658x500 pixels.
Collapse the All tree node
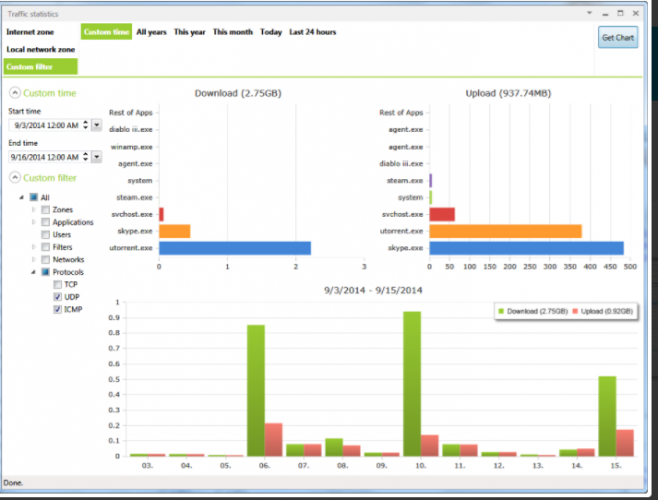pyautogui.click(x=21, y=197)
